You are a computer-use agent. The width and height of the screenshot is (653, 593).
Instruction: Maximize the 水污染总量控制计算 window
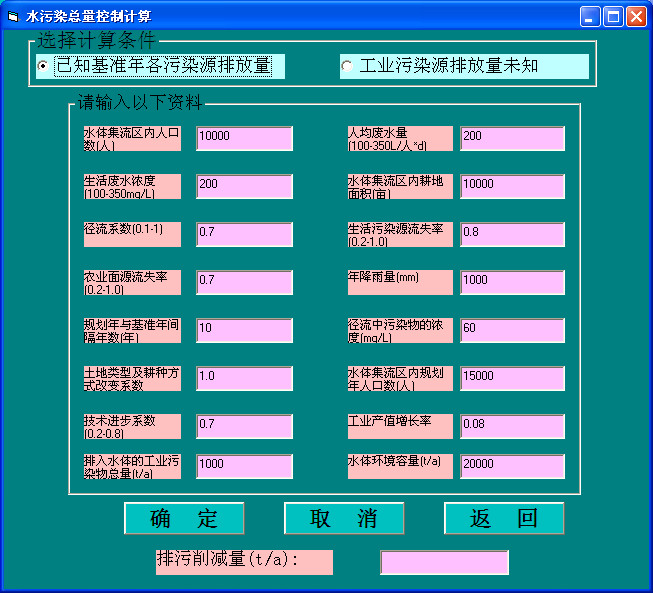point(613,16)
